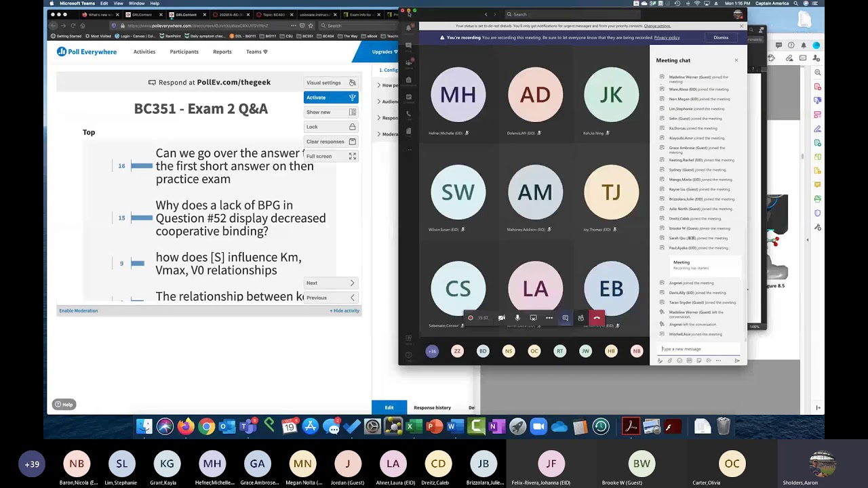Open the Participants tab in Poll Everywhere
Image resolution: width=868 pixels, height=488 pixels.
pos(184,52)
